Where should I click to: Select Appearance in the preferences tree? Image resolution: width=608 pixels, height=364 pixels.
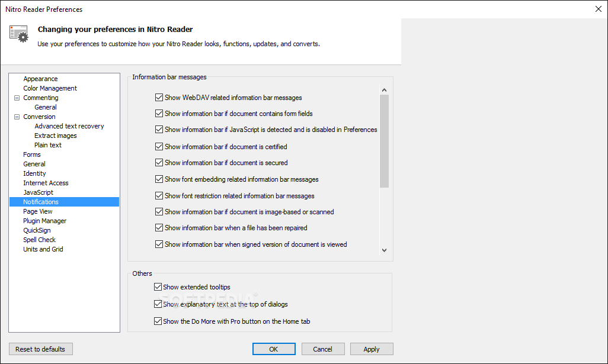pyautogui.click(x=40, y=79)
